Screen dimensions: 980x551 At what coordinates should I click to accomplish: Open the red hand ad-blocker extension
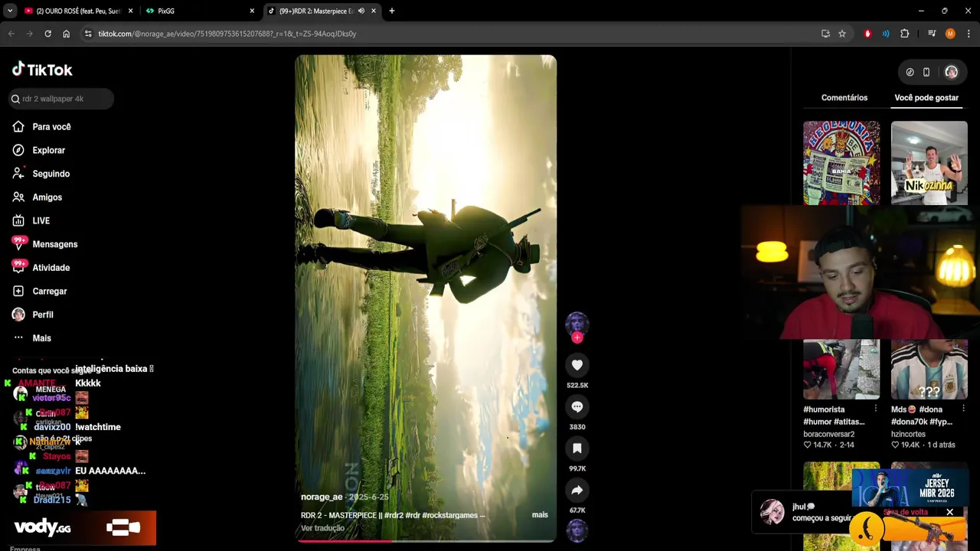click(x=867, y=34)
